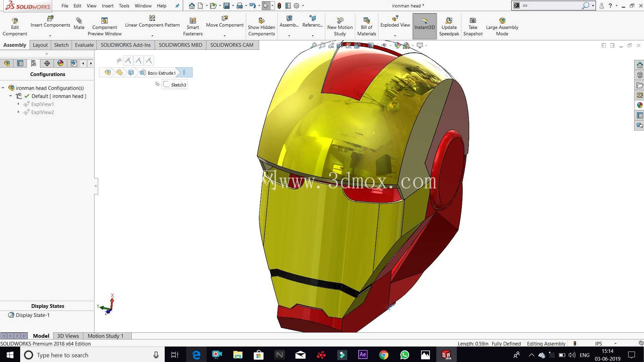Create a new document with the New icon

click(x=201, y=6)
